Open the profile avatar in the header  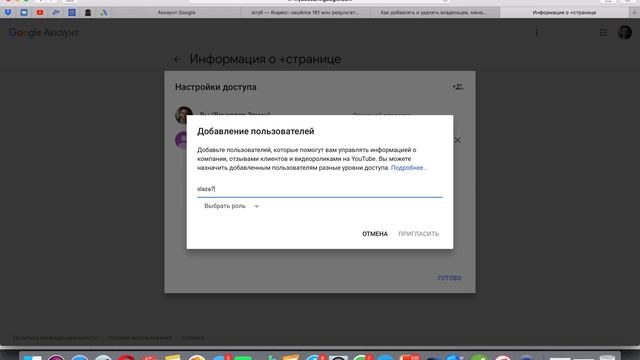point(624,33)
